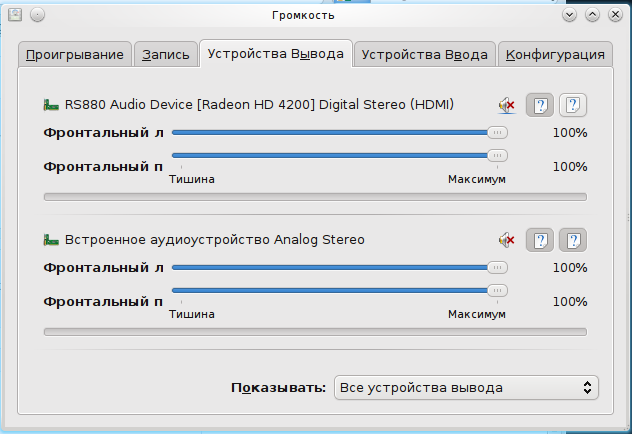Open the window menu icon in title bar

tap(15, 15)
